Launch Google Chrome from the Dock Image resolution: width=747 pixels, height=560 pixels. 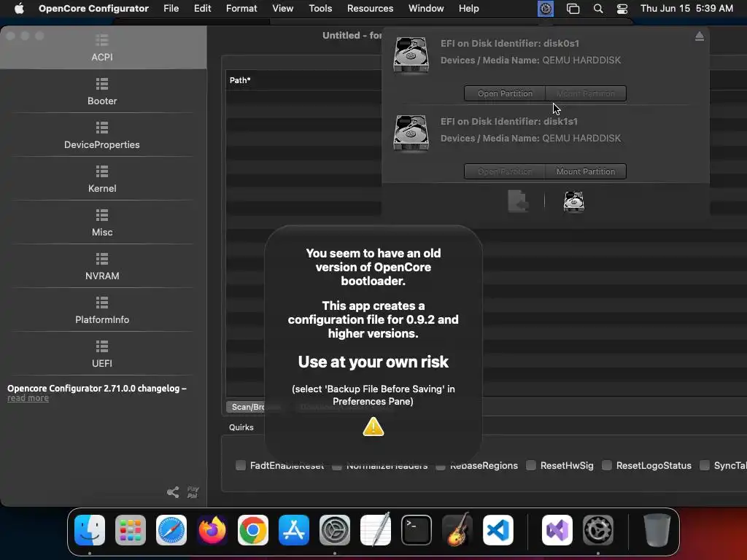point(253,530)
